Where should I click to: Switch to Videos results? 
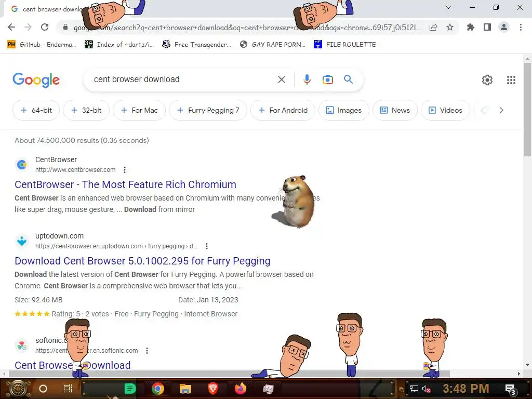click(445, 110)
